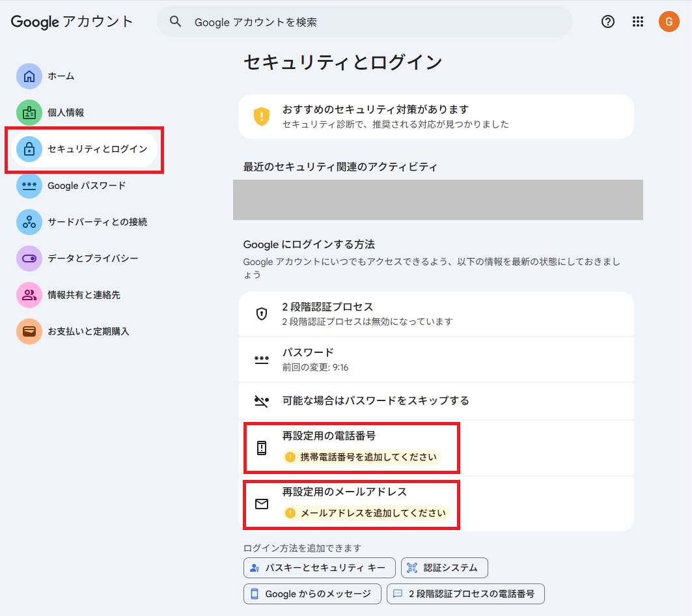Screen dimensions: 692x616
Task: Click the orange G profile avatar
Action: (x=669, y=21)
